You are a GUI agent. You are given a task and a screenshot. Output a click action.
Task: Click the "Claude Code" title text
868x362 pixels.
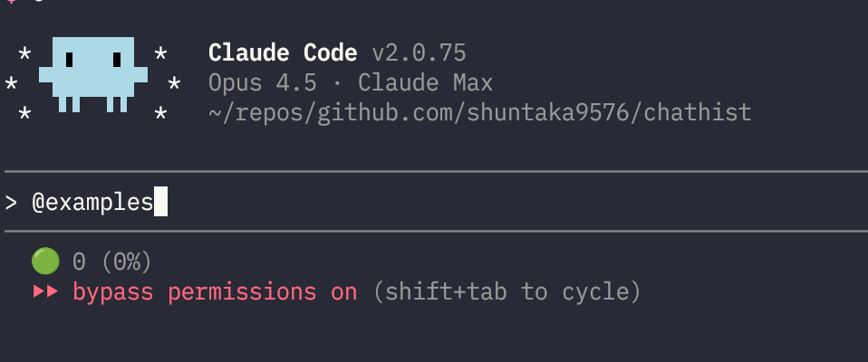click(283, 53)
